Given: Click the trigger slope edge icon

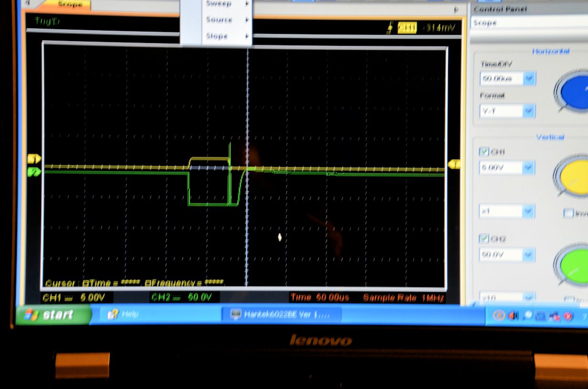Looking at the screenshot, I should point(390,28).
